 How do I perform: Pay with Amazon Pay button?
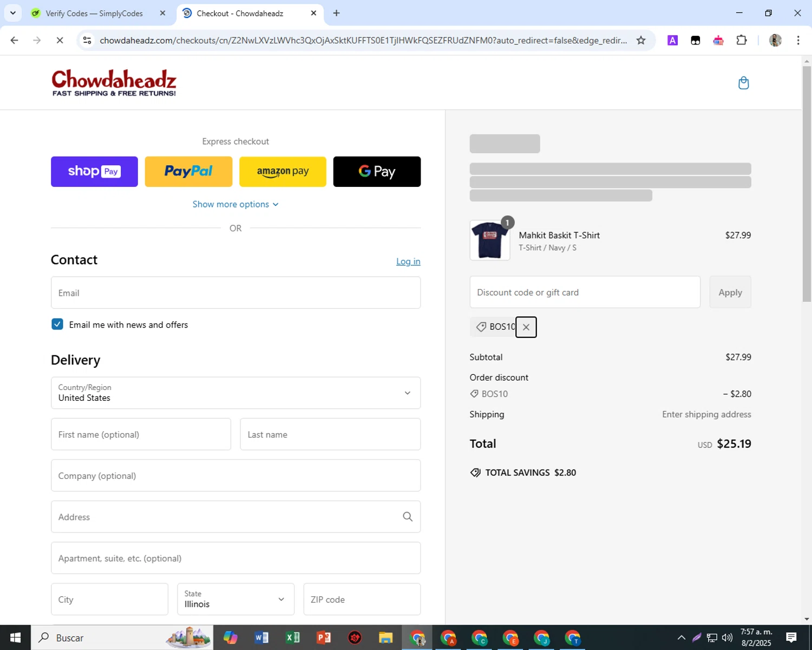[283, 172]
